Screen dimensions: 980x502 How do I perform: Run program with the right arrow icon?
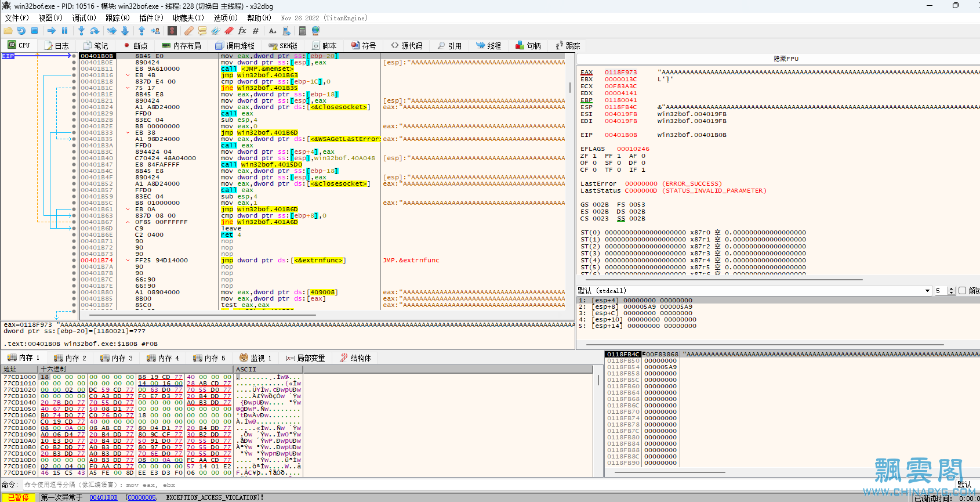click(x=52, y=31)
